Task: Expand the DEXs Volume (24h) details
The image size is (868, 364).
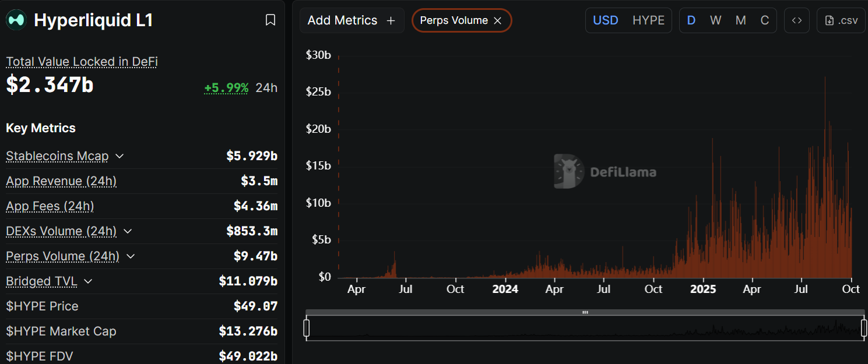Action: pos(128,231)
